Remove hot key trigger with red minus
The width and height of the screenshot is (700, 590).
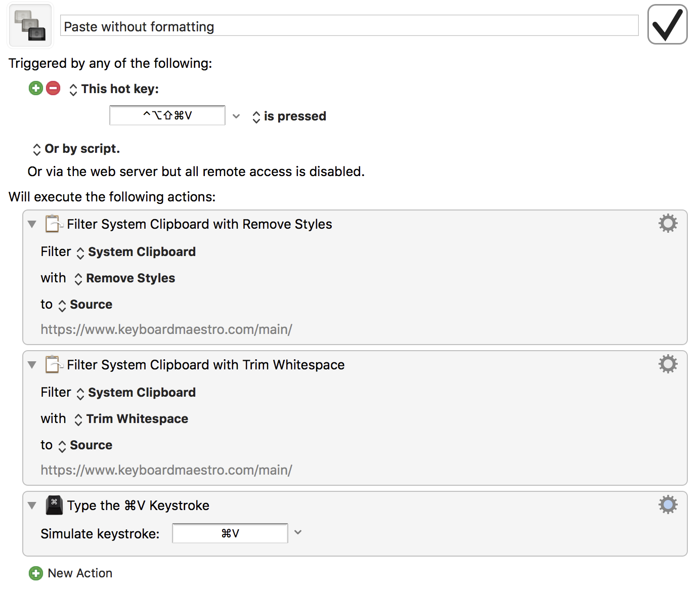pyautogui.click(x=53, y=88)
